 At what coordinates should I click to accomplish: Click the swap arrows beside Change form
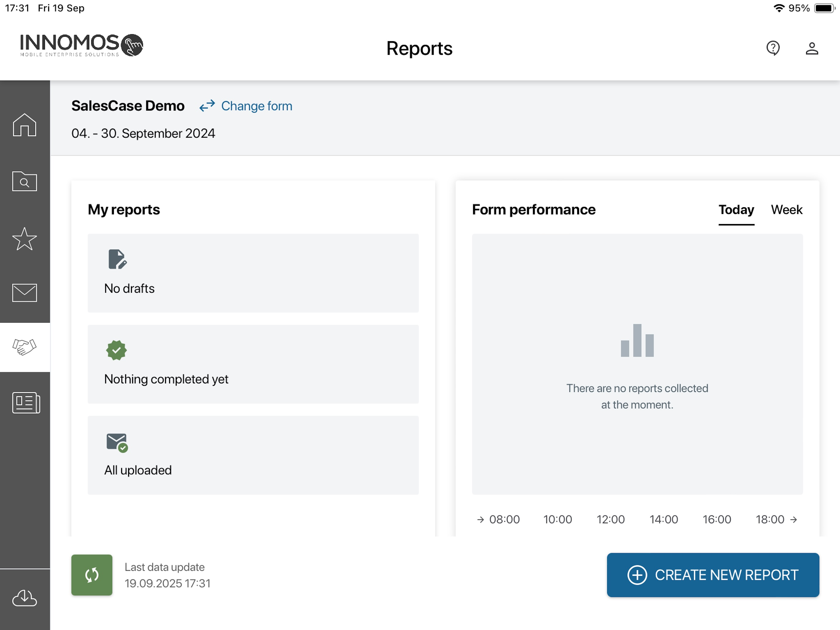(207, 106)
